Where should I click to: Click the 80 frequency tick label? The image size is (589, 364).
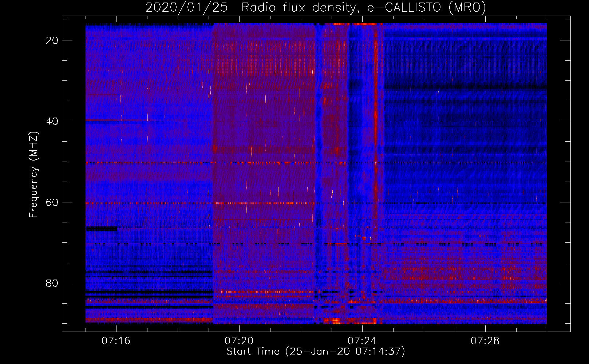point(52,283)
